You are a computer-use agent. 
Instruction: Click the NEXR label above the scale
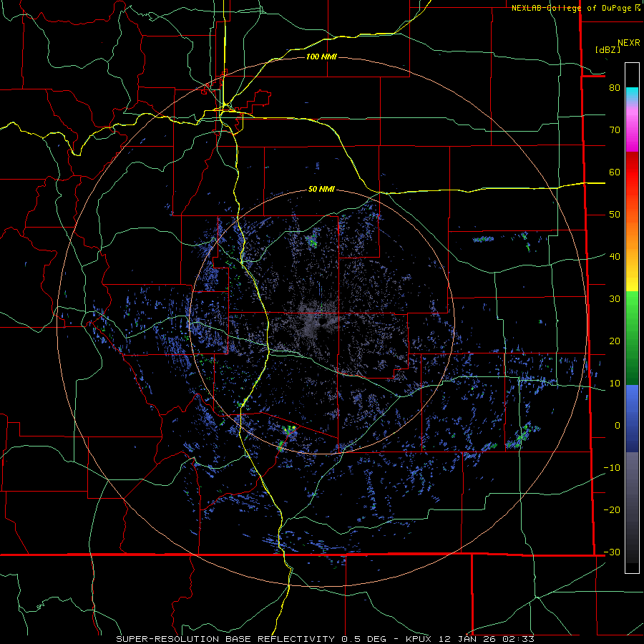pyautogui.click(x=629, y=43)
